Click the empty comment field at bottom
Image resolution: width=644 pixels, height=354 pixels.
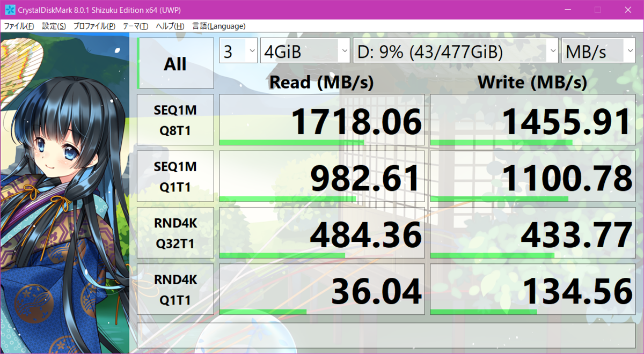[386, 335]
